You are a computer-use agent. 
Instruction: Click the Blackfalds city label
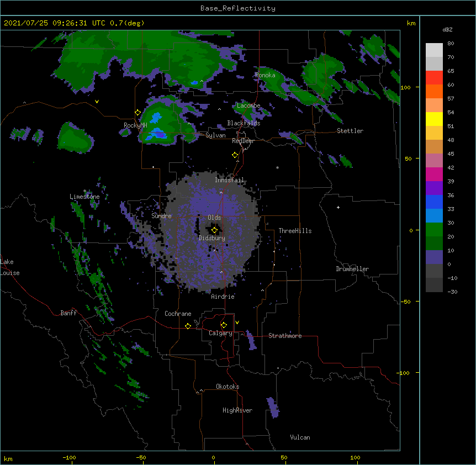click(x=244, y=123)
